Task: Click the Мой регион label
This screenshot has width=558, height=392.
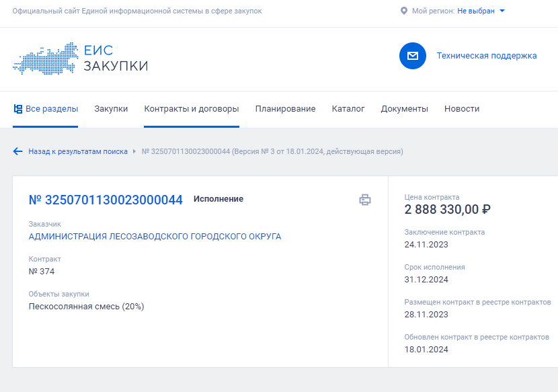Action: click(x=433, y=11)
